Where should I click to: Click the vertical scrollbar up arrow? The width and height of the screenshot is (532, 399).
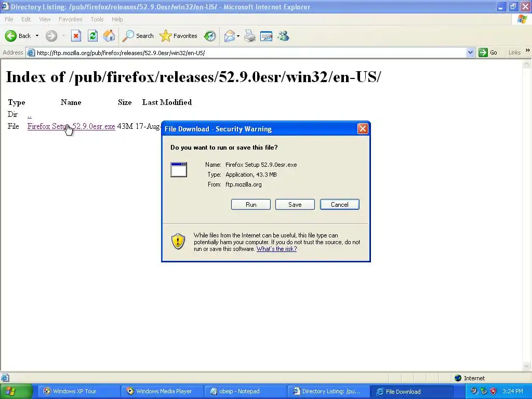pyautogui.click(x=527, y=64)
